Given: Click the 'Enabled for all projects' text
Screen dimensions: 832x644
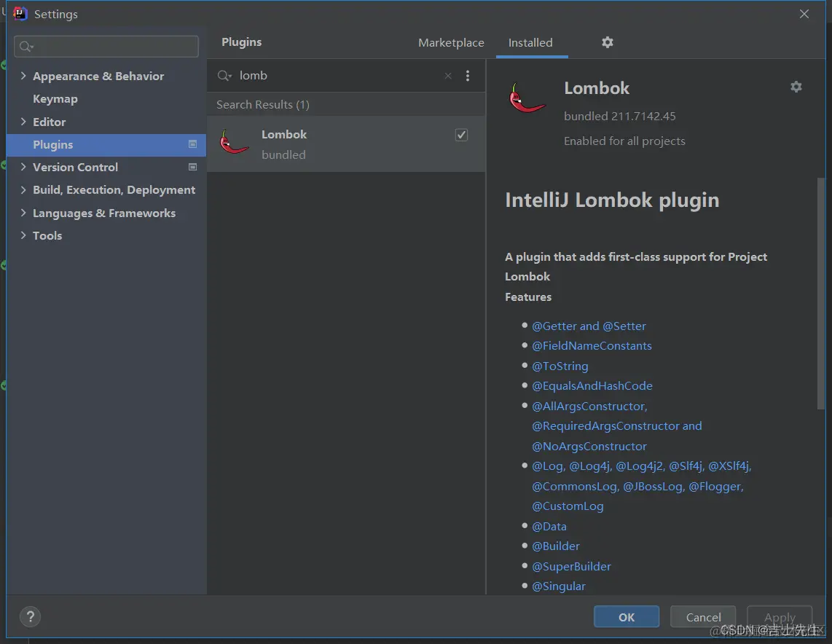Looking at the screenshot, I should (x=624, y=141).
